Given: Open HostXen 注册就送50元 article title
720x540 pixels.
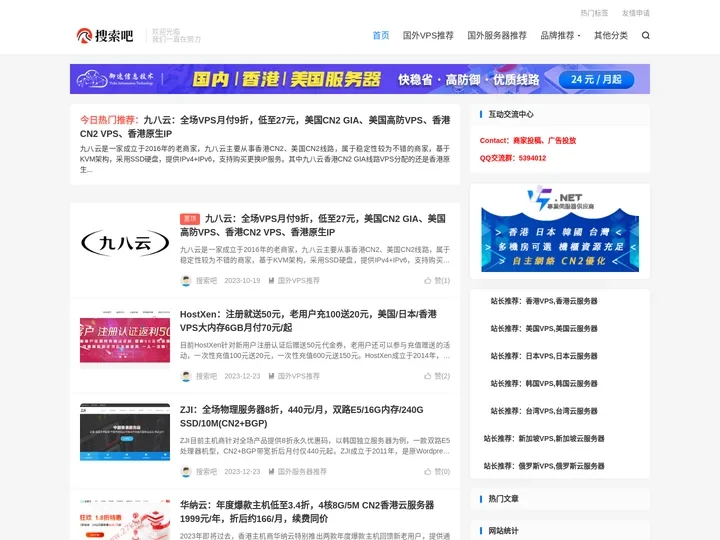Looking at the screenshot, I should click(308, 321).
